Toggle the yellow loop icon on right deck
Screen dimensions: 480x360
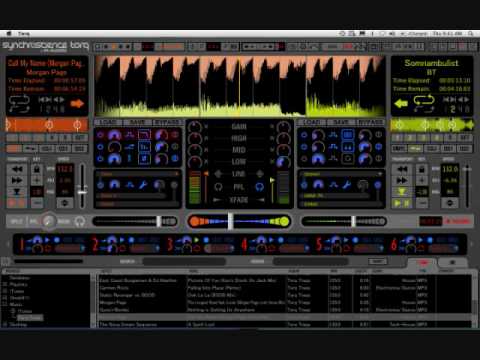424,100
